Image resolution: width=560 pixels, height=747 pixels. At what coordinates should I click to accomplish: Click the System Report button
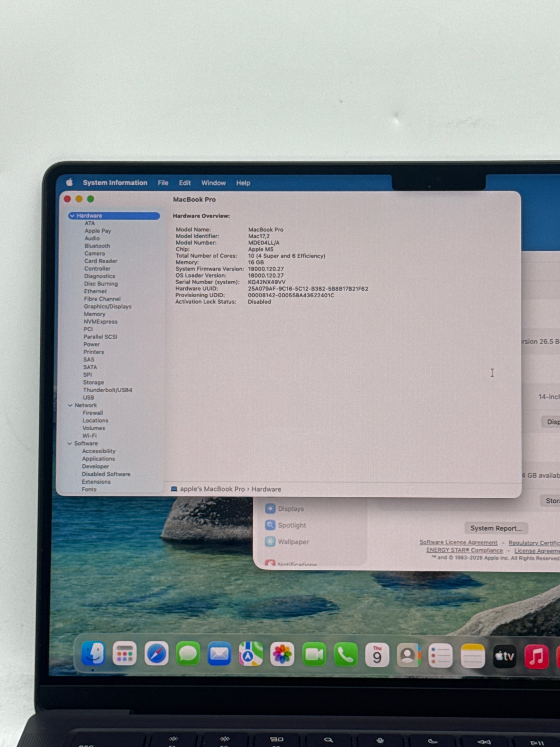click(496, 528)
